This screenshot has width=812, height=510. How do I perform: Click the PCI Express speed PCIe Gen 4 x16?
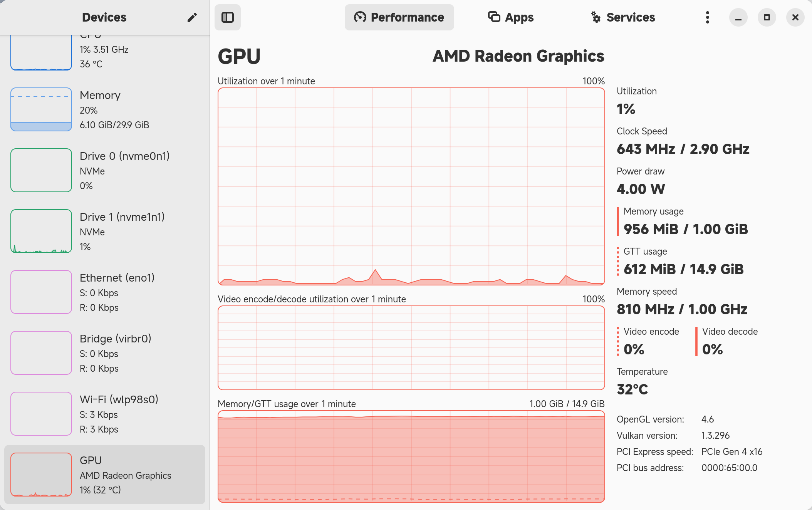[x=732, y=452]
